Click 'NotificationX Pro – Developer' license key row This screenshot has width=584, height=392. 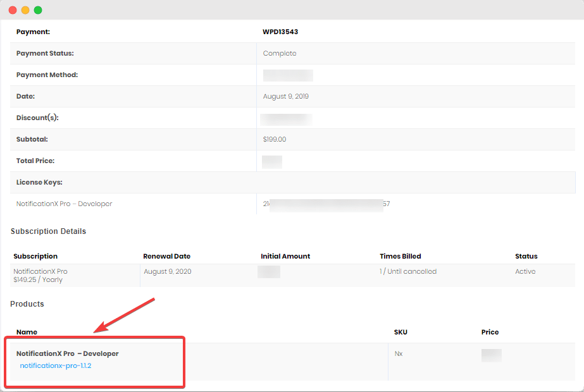[64, 204]
